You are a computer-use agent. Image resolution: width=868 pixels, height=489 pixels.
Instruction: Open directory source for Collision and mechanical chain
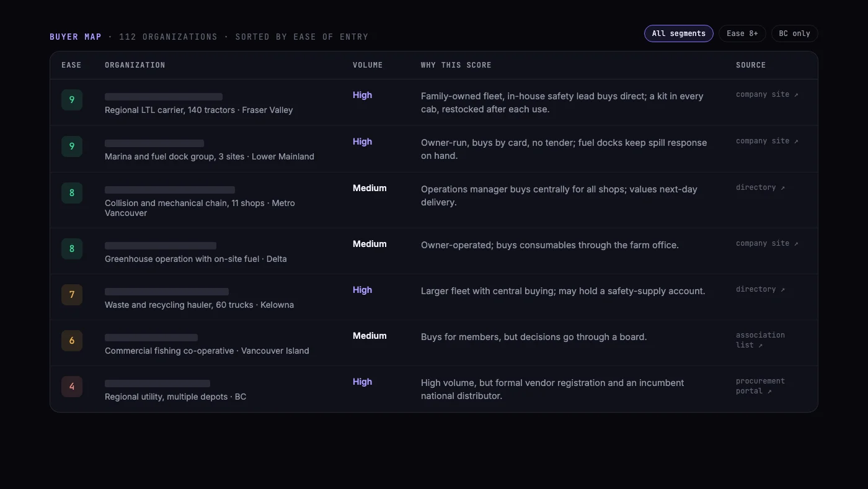coord(760,187)
